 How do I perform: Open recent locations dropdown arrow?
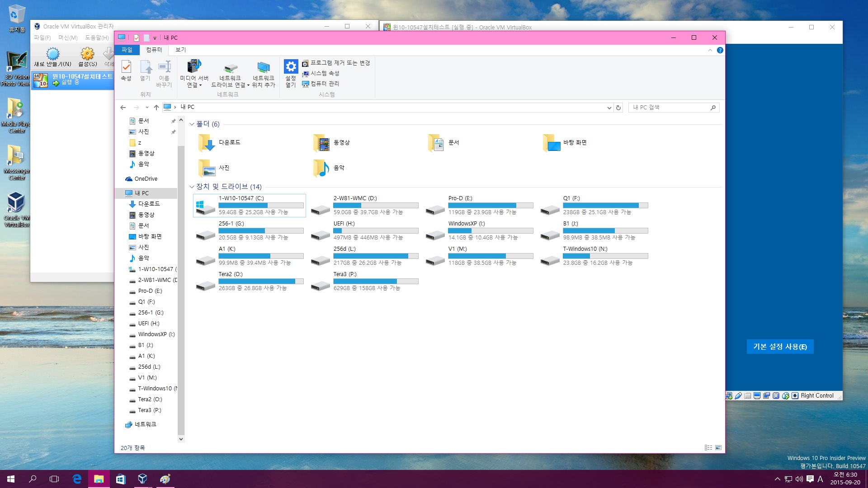[x=147, y=108]
